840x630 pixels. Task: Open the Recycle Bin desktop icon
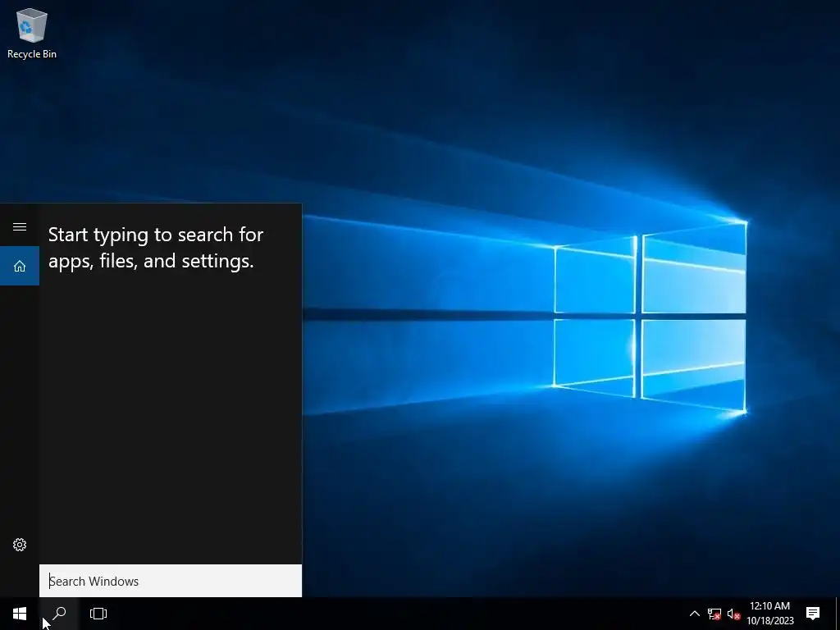pos(32,33)
